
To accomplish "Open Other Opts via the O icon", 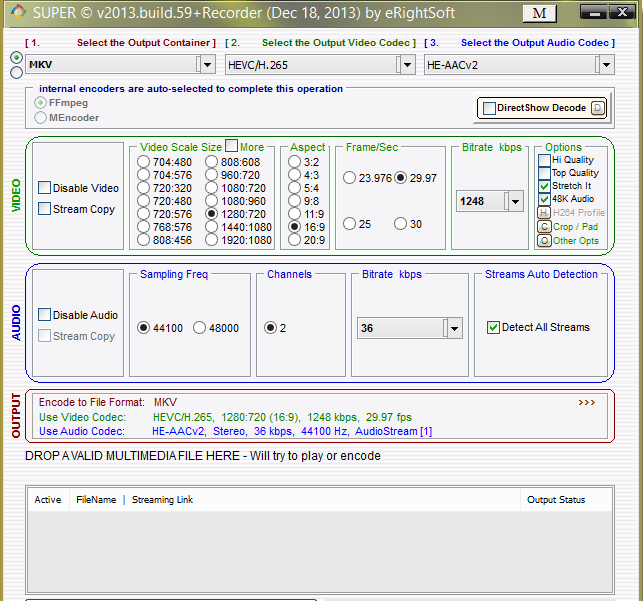I will click(544, 241).
